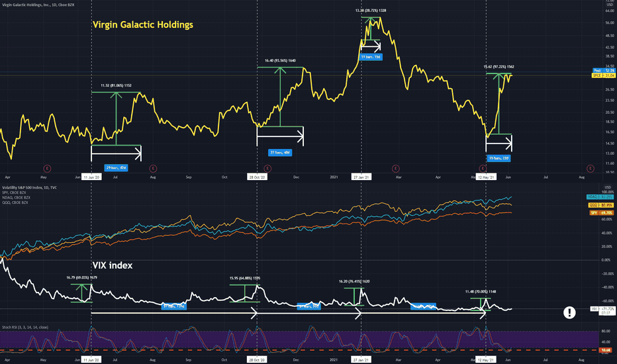This screenshot has height=364, width=617.
Task: Click 13.00 on the price scale
Action: pyautogui.click(x=610, y=153)
